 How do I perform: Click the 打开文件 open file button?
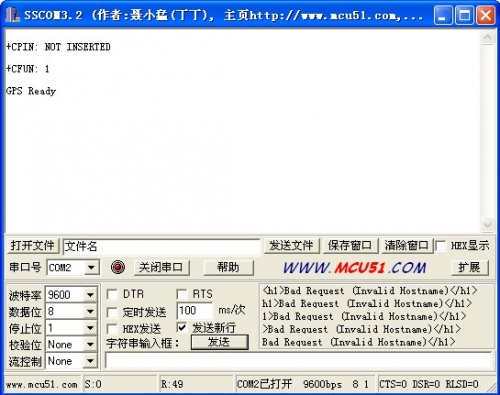(33, 246)
